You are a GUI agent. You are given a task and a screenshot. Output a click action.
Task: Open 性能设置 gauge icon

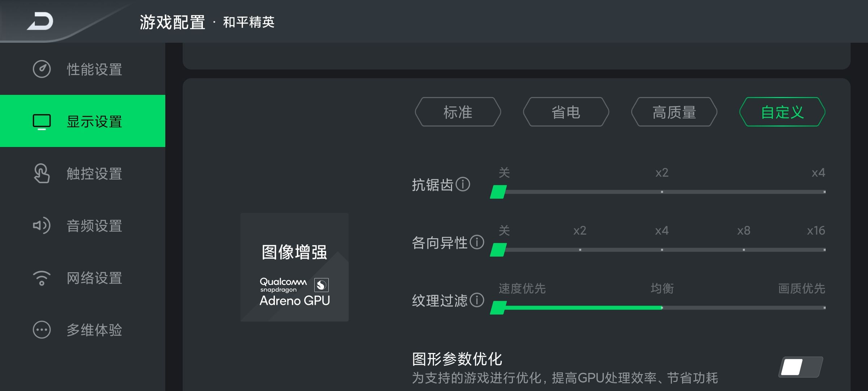(42, 69)
